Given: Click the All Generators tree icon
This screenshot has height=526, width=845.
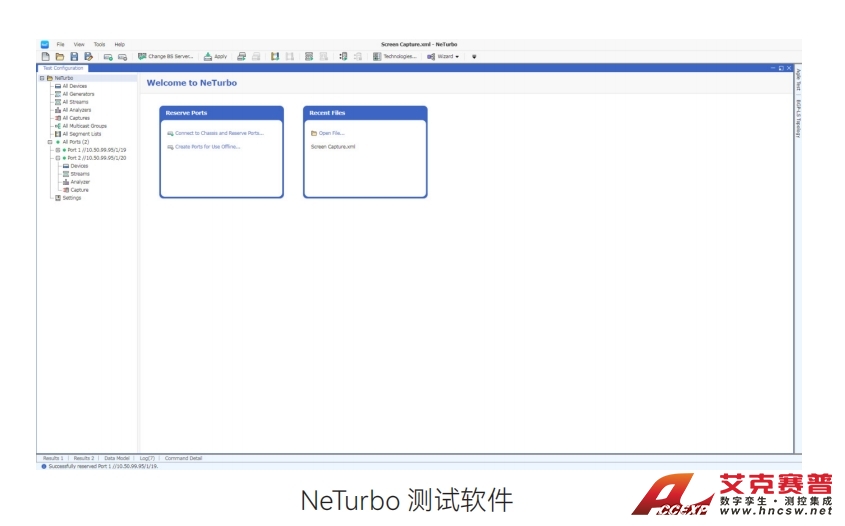Looking at the screenshot, I should [58, 94].
